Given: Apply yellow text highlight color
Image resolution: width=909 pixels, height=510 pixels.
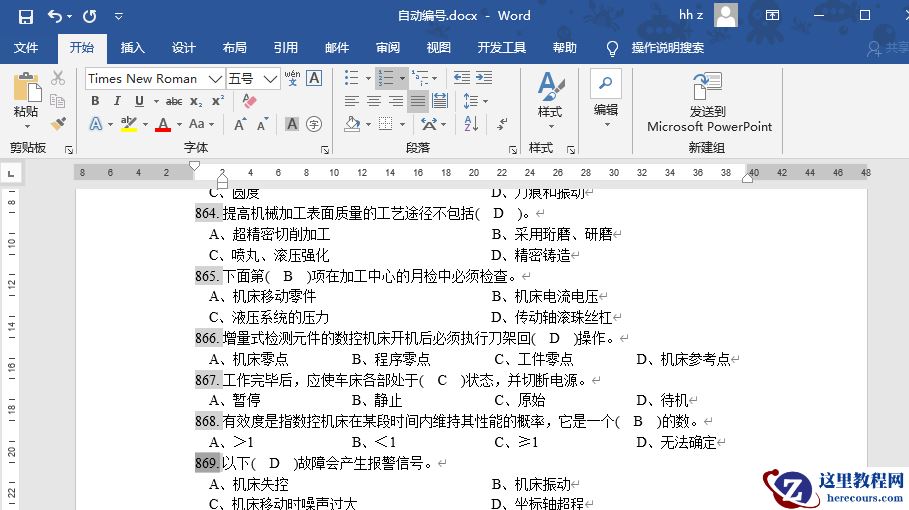Looking at the screenshot, I should (129, 123).
